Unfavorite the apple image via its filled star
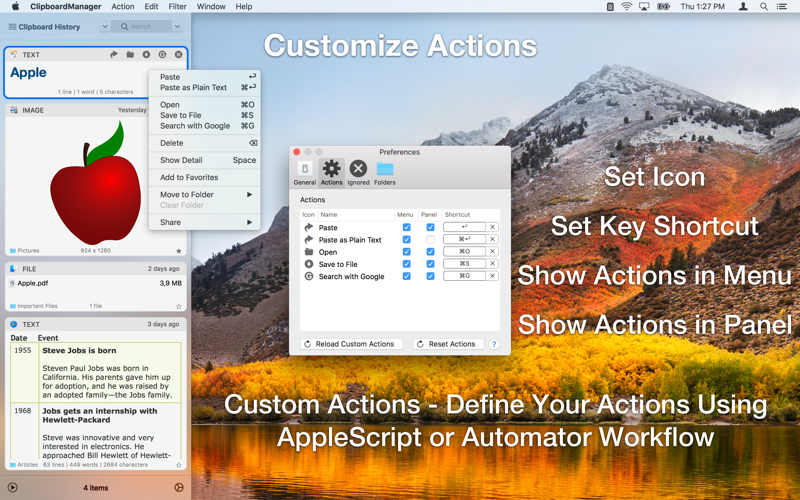This screenshot has height=500, width=800. point(179,251)
